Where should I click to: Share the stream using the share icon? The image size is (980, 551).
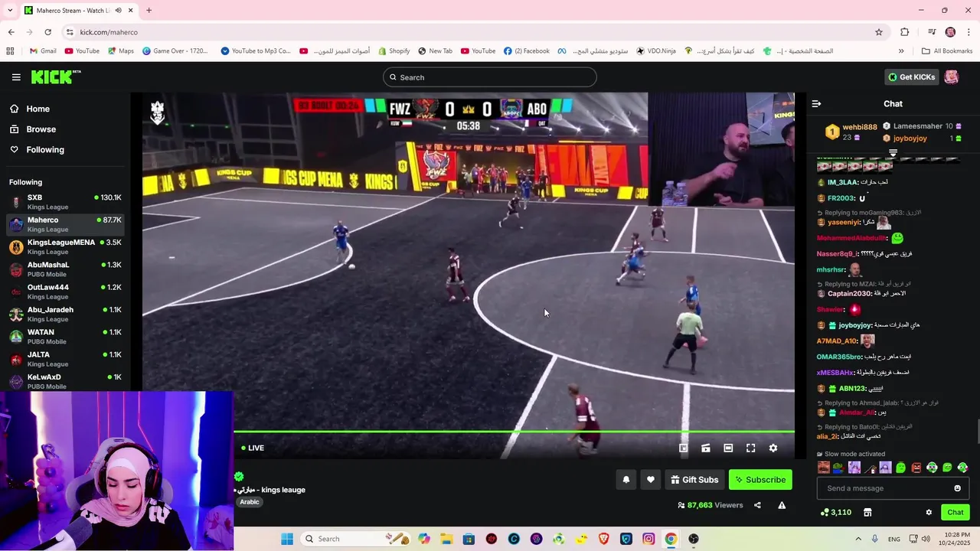click(x=757, y=505)
